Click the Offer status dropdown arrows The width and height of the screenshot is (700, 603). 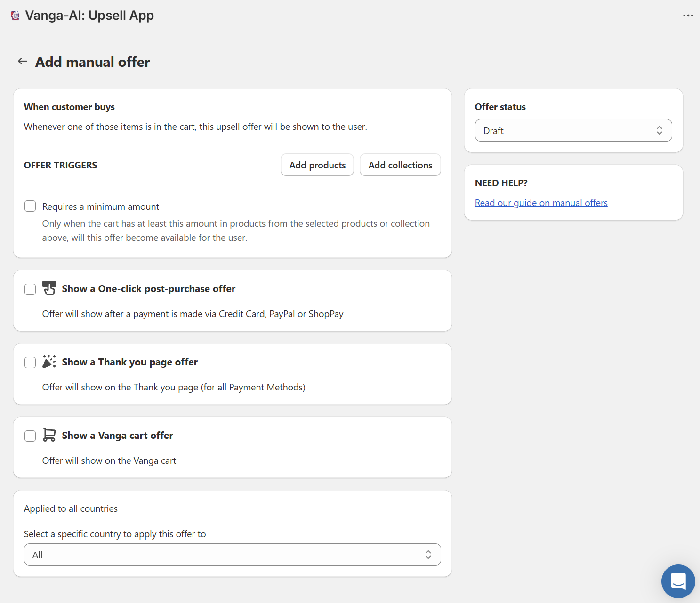[659, 131]
